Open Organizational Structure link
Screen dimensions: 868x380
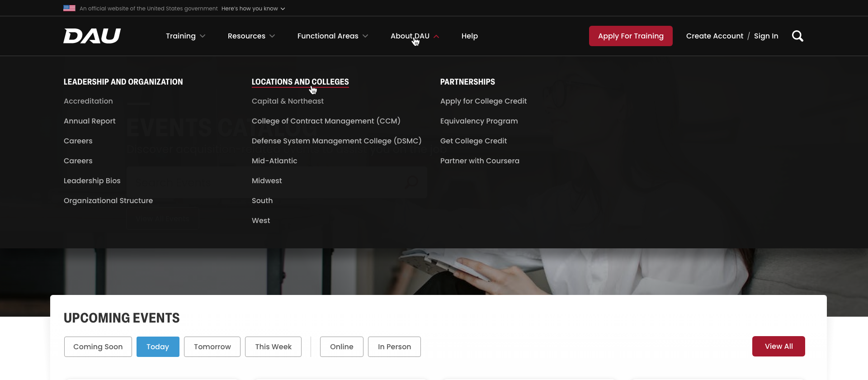point(108,200)
